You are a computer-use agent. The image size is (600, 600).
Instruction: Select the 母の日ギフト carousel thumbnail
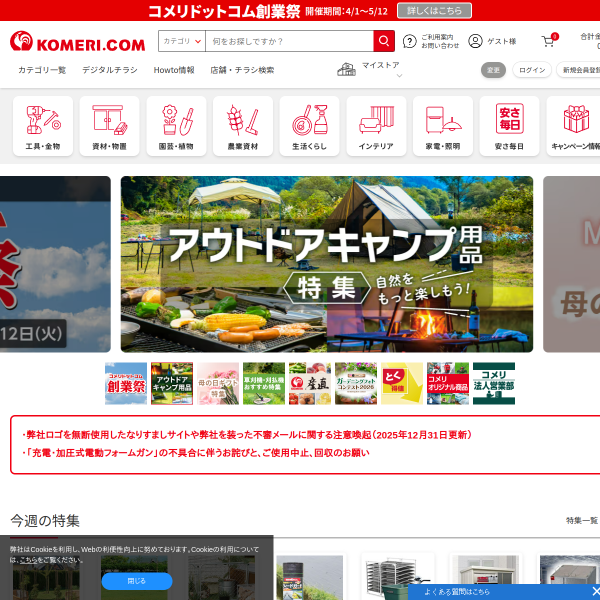pos(218,383)
